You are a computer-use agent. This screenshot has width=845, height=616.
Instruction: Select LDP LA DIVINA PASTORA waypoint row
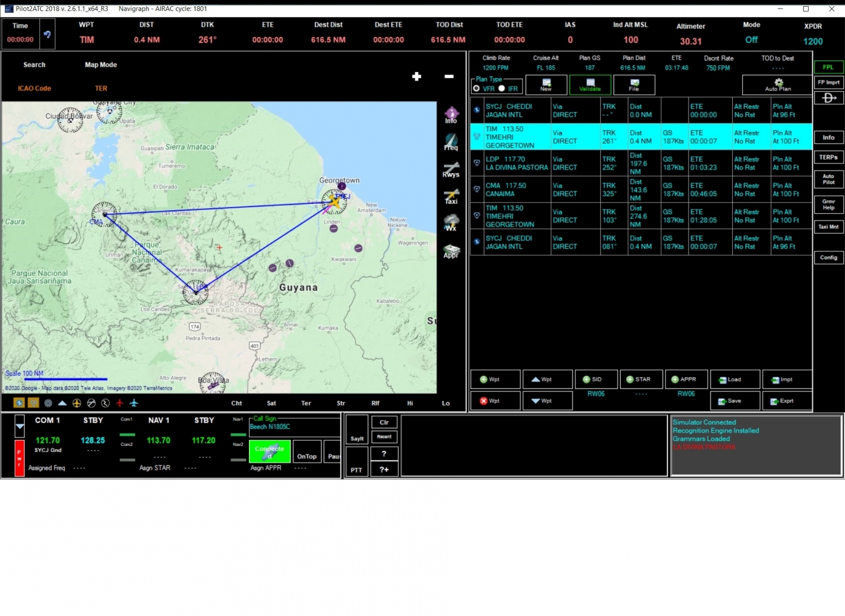click(x=641, y=163)
